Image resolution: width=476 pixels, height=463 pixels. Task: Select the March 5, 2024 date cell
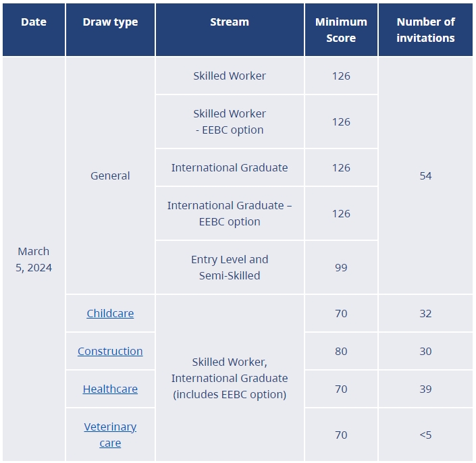[34, 259]
